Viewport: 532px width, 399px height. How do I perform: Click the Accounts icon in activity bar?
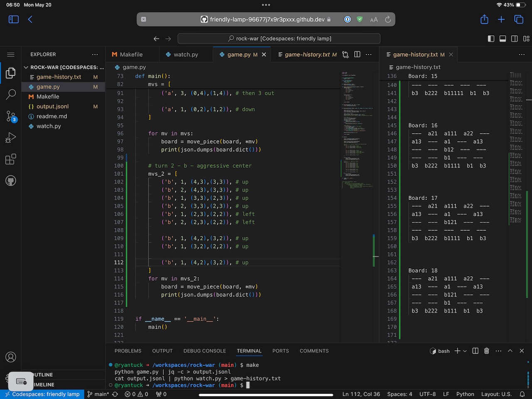click(x=11, y=357)
